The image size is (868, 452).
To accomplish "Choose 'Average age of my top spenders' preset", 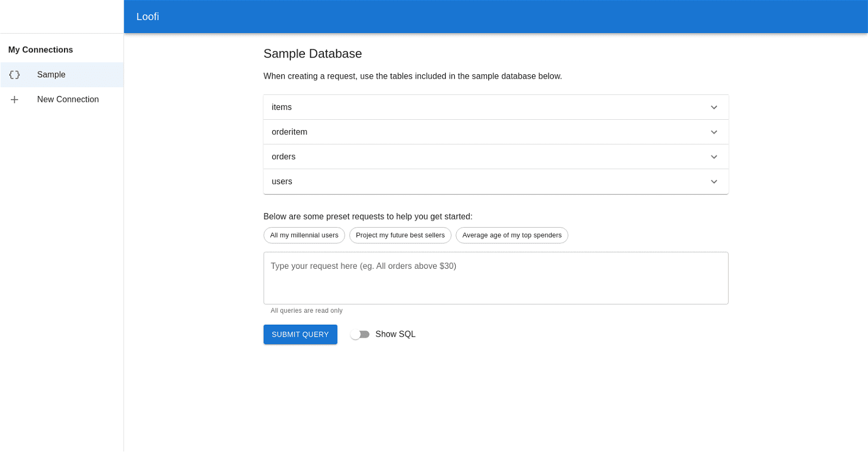I will pos(512,235).
